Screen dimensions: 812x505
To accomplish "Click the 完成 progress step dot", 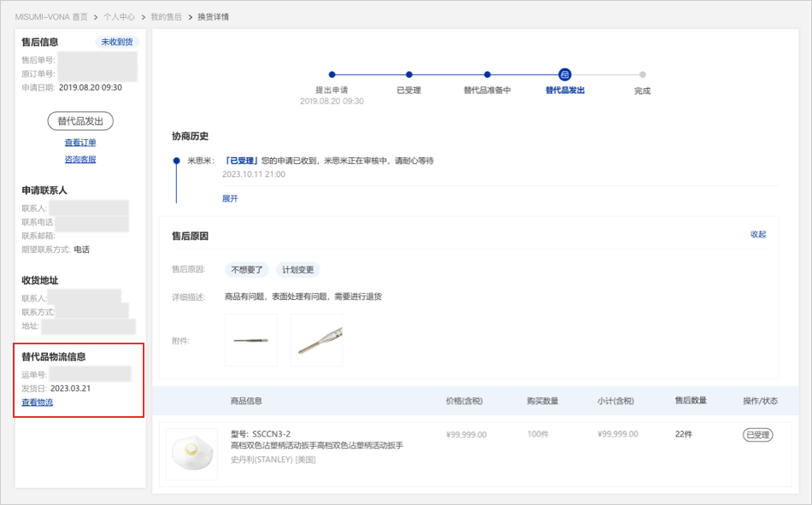I will pos(643,74).
